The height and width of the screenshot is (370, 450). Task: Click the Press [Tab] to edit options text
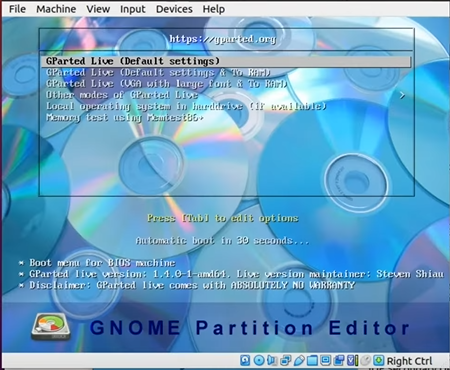(223, 218)
